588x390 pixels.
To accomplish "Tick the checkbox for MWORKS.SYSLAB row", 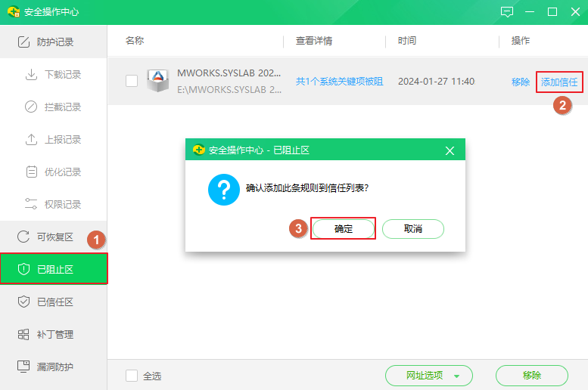I will click(x=132, y=81).
